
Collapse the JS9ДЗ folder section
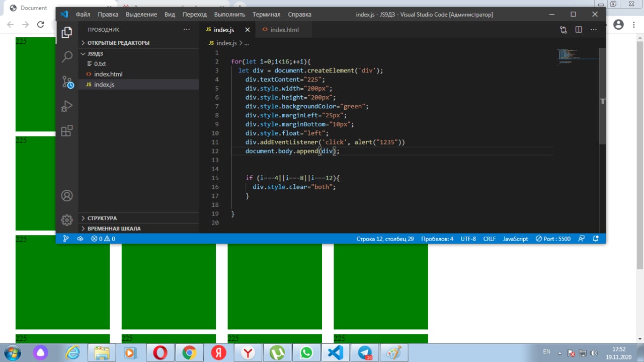pos(138,53)
